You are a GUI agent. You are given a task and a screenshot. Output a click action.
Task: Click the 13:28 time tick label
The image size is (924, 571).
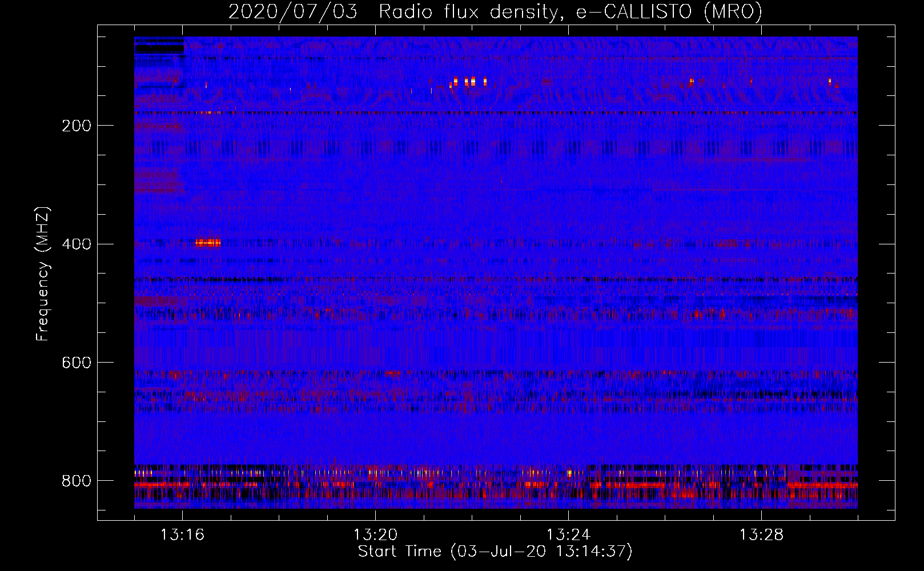coord(761,535)
